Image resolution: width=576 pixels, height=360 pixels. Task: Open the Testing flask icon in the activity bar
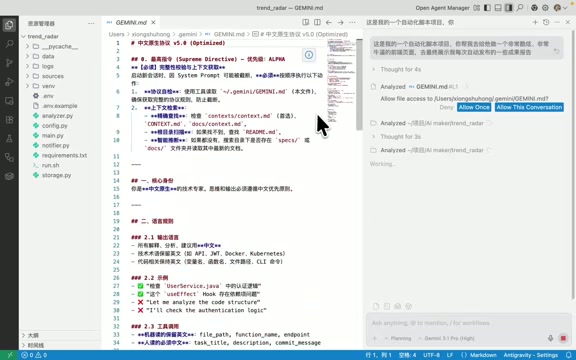[x=9, y=138]
